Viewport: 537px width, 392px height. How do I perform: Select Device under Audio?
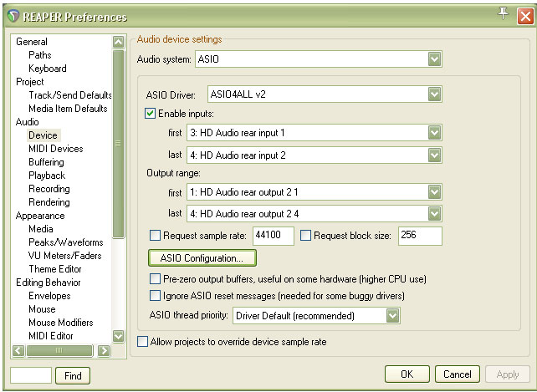(43, 135)
